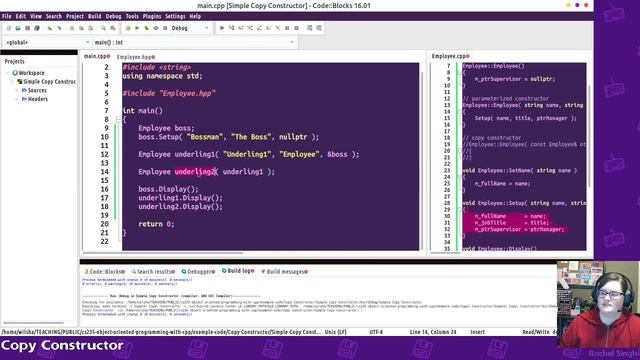The height and width of the screenshot is (360, 640).
Task: Open the main() : int function dropdown
Action: click(194, 42)
